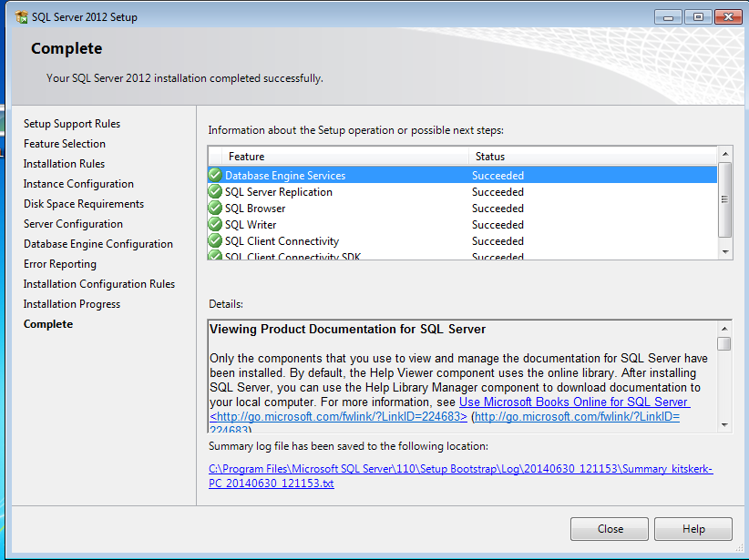Screen dimensions: 749x560
Task: Maximize the SQL Server 2012 Setup window
Action: coord(699,16)
